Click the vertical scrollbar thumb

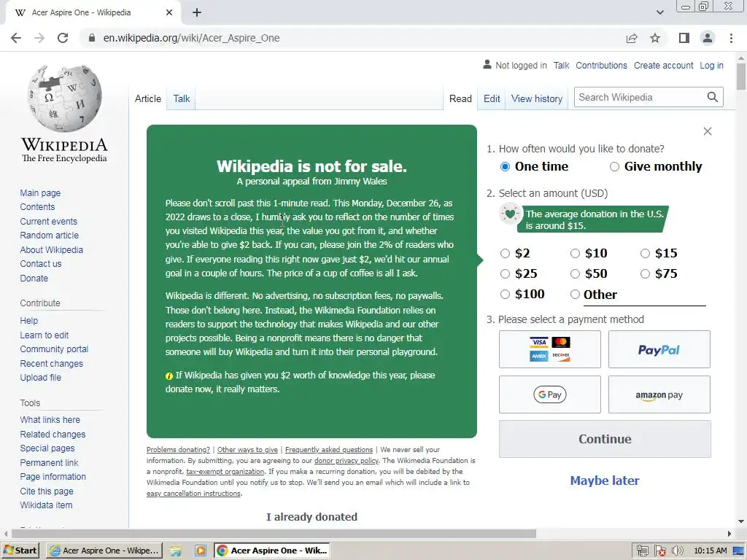(741, 76)
